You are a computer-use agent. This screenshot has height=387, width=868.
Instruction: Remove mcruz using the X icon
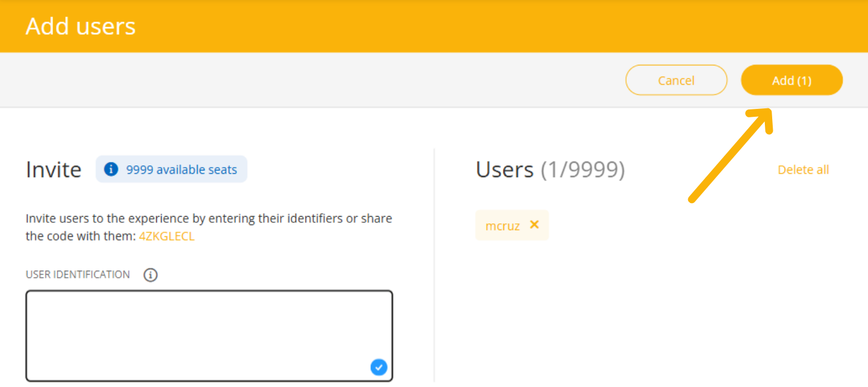coord(534,225)
